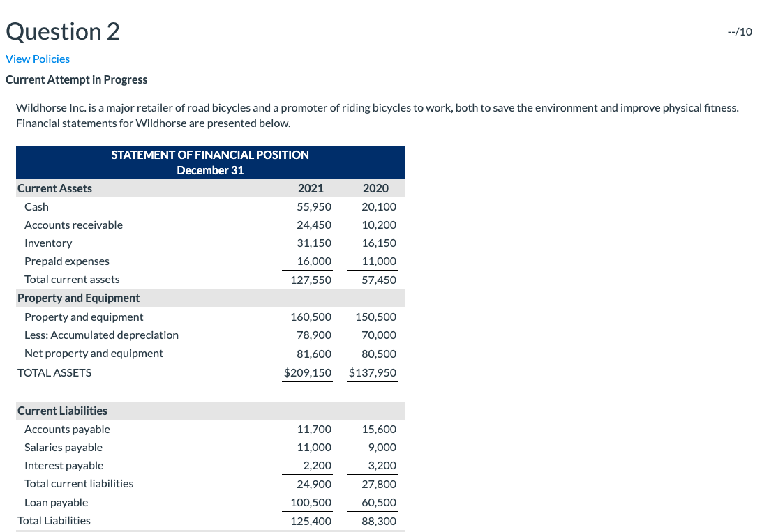769x532 pixels.
Task: Click the TOTAL ASSETS value $209,150
Action: (x=307, y=372)
